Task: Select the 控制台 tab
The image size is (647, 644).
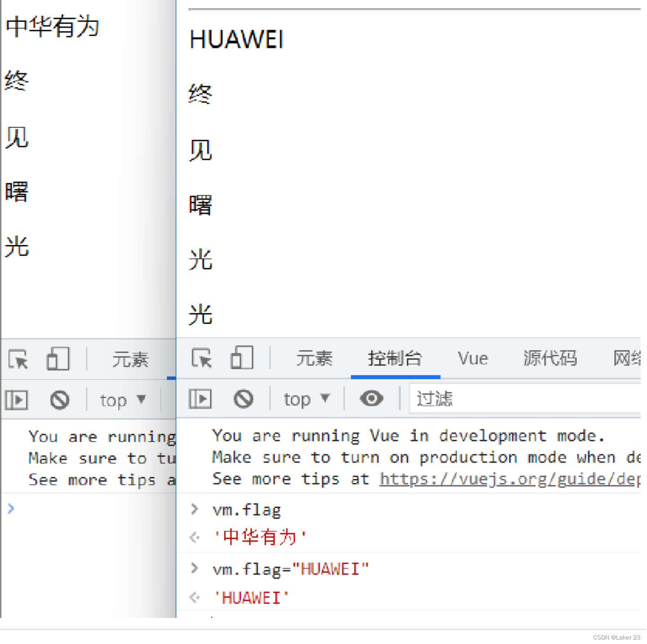Action: (395, 358)
